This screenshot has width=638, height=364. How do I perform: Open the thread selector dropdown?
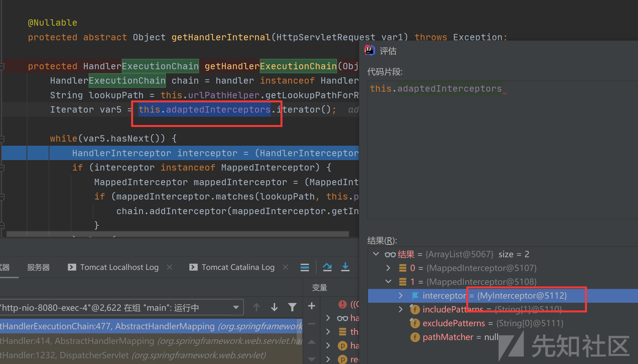[x=236, y=307]
